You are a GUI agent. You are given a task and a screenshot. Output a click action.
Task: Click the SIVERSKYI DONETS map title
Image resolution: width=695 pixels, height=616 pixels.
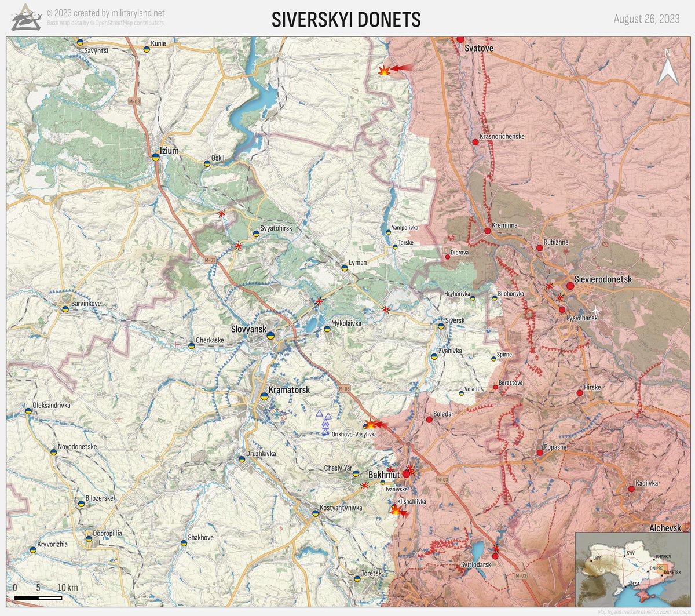click(346, 20)
